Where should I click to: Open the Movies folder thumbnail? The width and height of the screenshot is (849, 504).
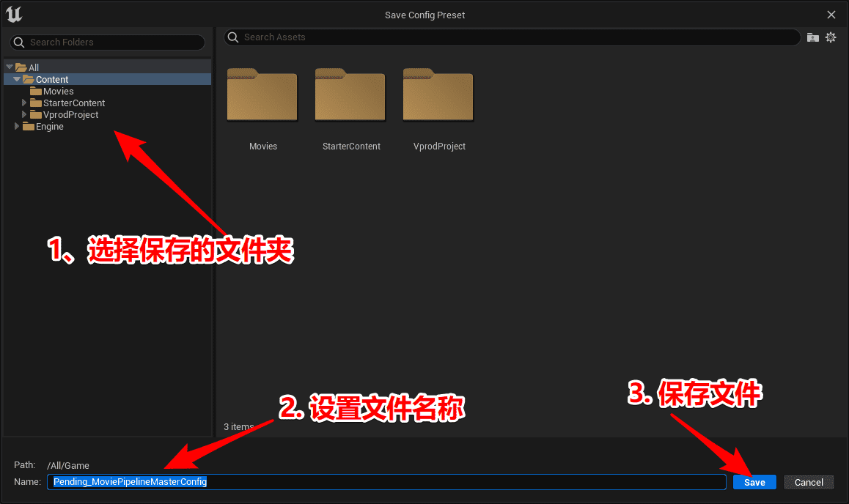(262, 96)
